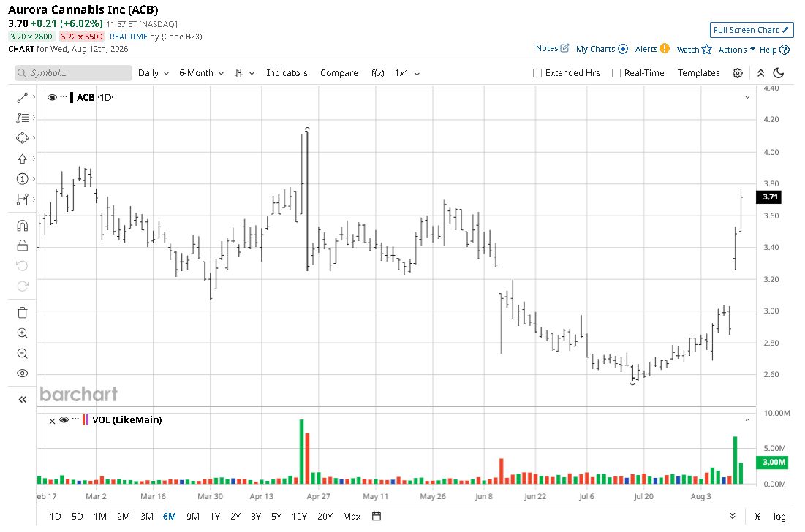Select the numbered circle marker tool
Screen dimensions: 805x532
tap(22, 179)
